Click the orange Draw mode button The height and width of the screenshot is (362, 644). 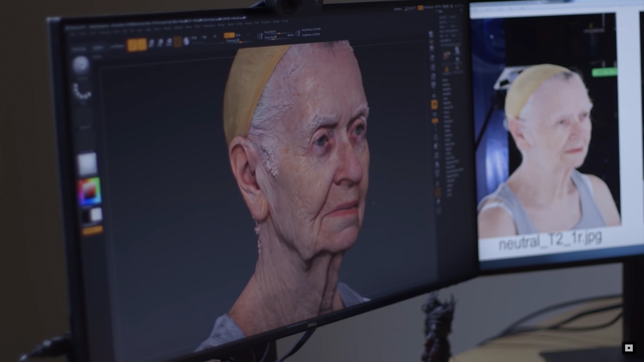tap(142, 45)
